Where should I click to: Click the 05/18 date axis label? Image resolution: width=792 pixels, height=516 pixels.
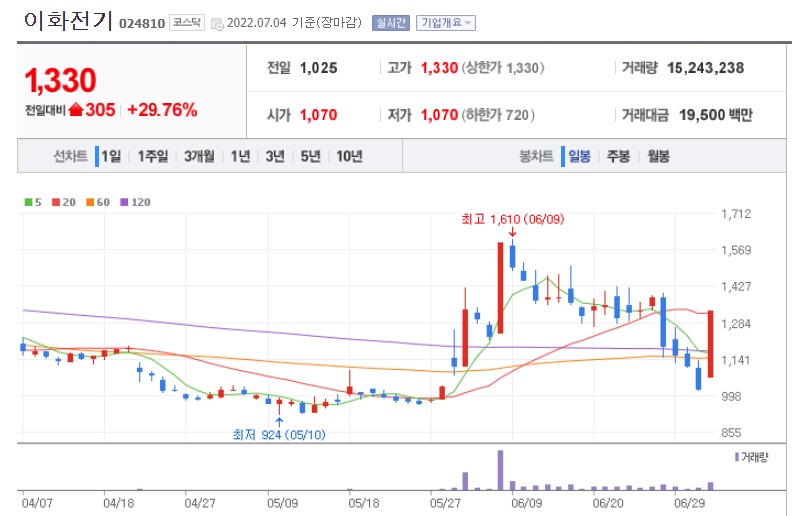364,503
